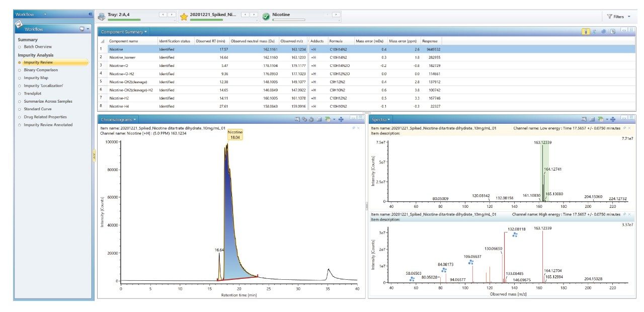Go to next tray with the right arrow
The width and height of the screenshot is (644, 312).
pos(172,15)
